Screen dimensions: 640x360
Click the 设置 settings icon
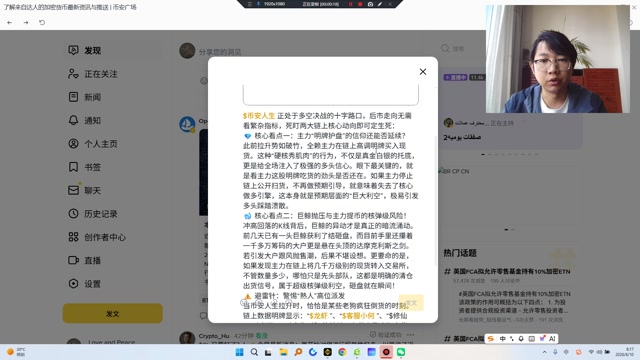[73, 283]
